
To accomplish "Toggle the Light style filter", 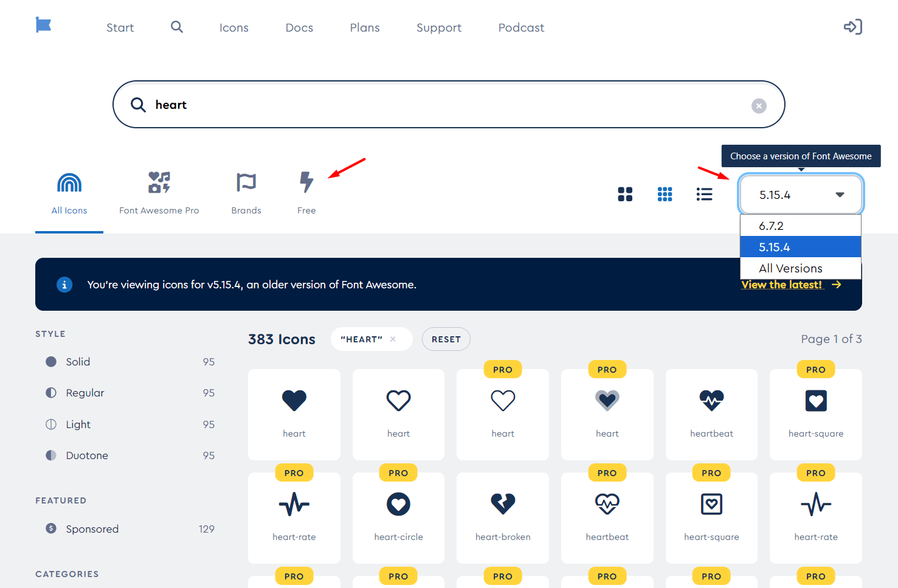I will coord(130,424).
